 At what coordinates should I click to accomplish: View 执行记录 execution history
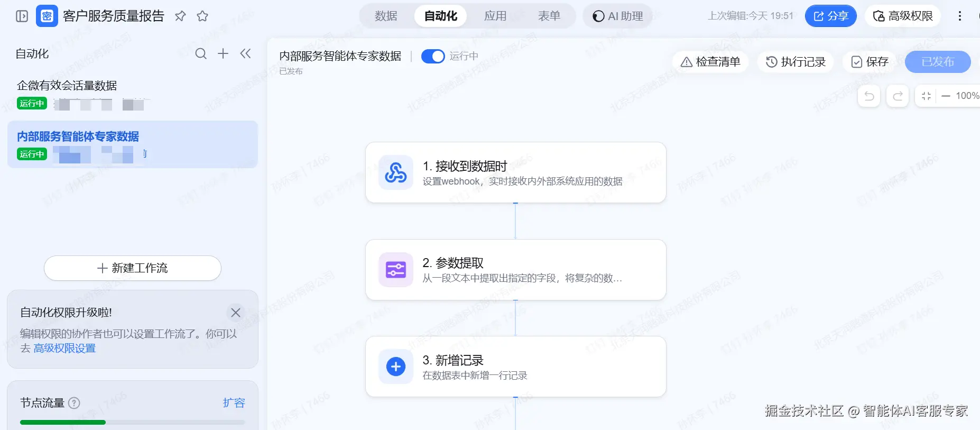pos(796,62)
